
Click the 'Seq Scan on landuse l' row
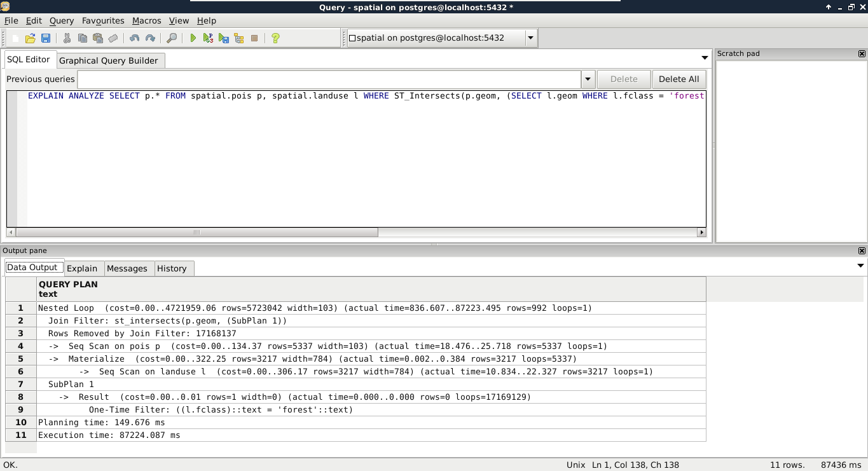(371, 372)
